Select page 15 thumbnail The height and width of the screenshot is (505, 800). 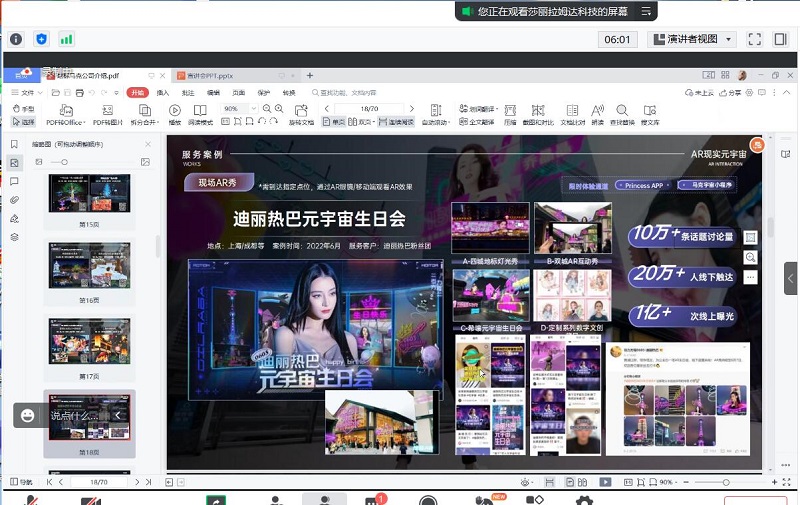click(89, 193)
